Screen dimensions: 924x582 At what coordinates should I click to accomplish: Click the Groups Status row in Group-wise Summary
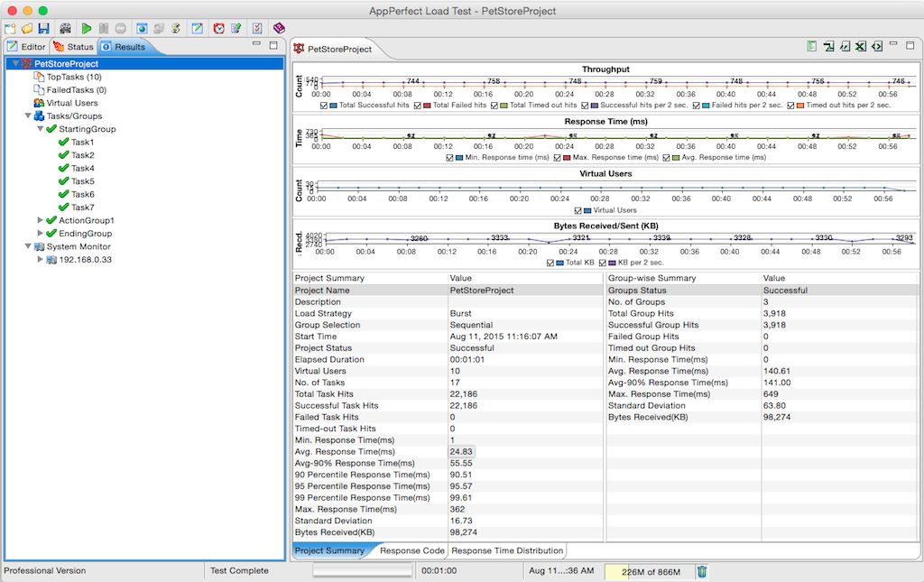(x=762, y=291)
